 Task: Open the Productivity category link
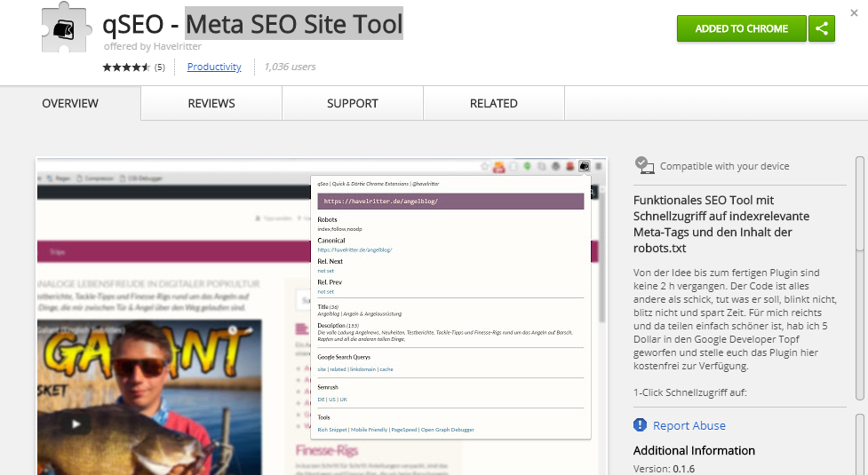coord(214,67)
